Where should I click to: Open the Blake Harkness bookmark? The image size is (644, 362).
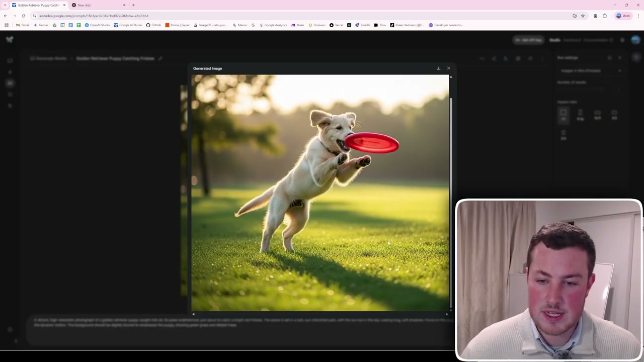(x=408, y=25)
